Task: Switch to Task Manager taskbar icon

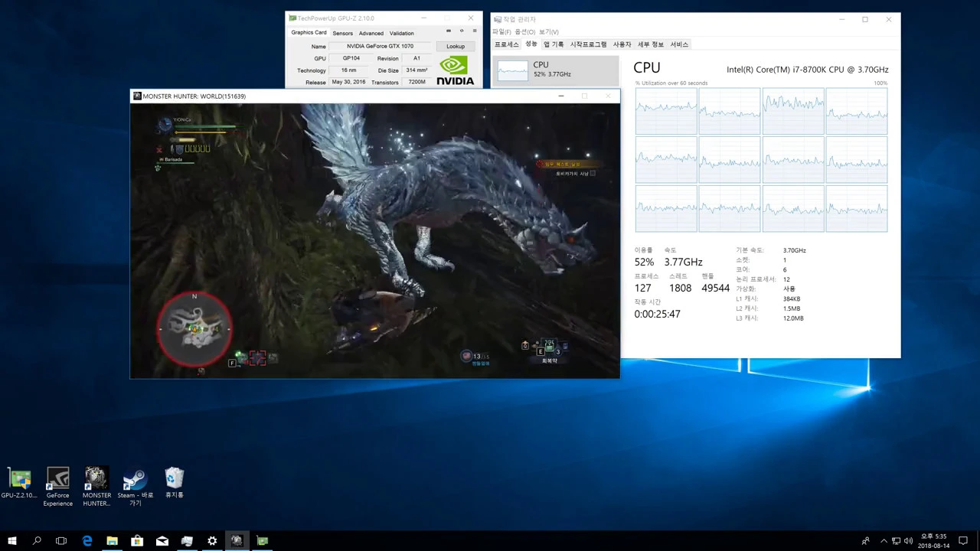Action: (x=187, y=541)
